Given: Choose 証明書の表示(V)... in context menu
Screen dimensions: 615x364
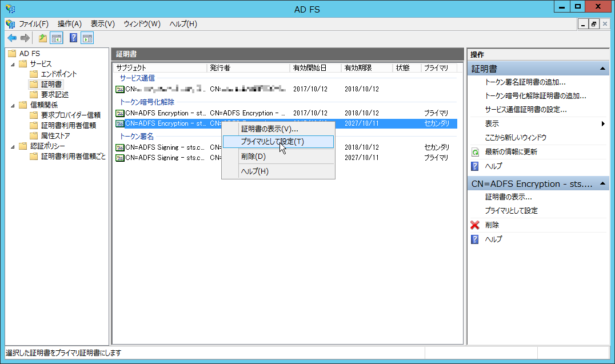Looking at the screenshot, I should point(278,129).
